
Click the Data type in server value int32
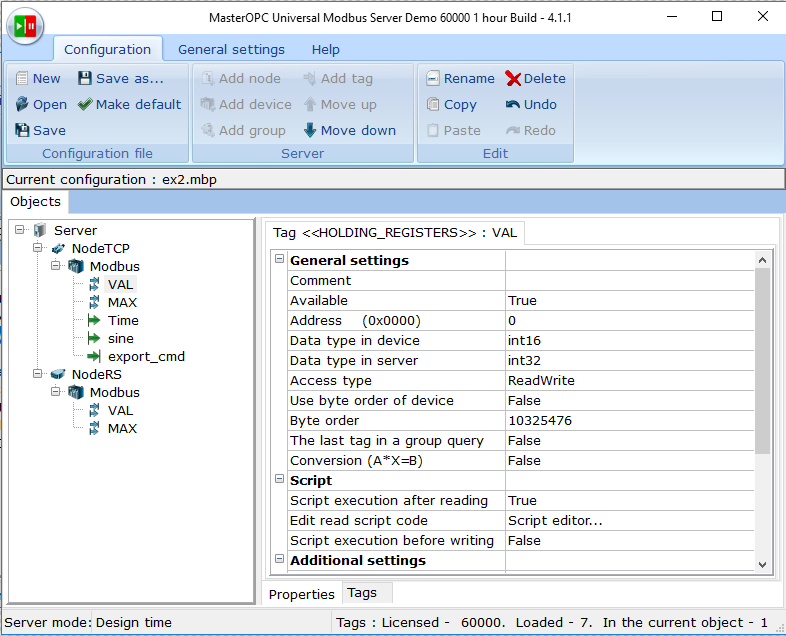[629, 360]
